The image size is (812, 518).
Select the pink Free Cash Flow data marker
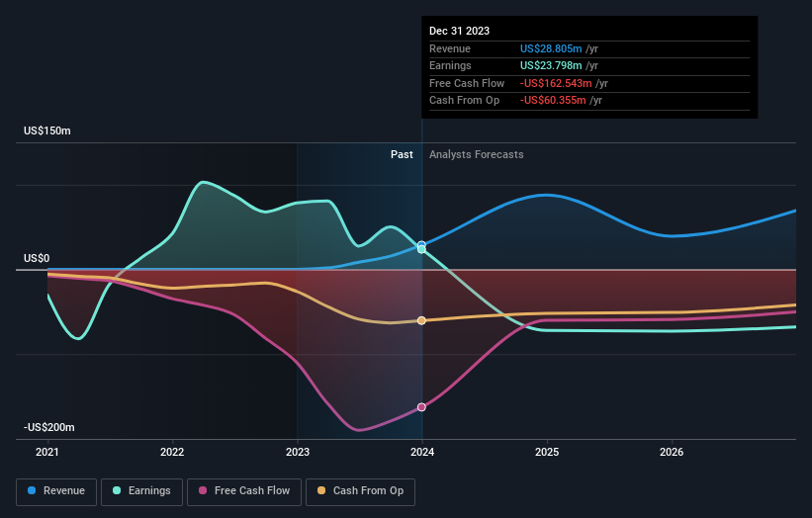421,407
